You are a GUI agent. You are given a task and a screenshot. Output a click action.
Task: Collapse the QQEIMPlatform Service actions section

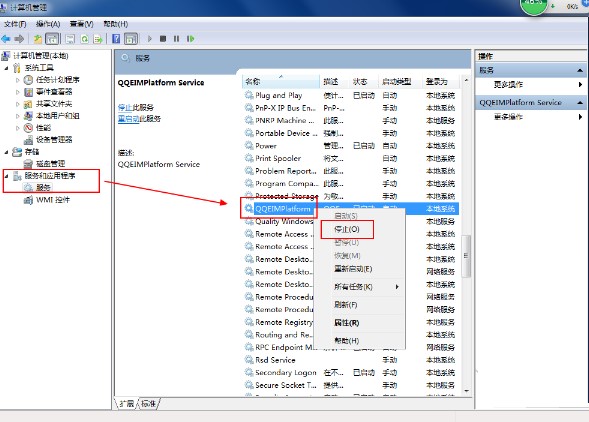(x=580, y=103)
